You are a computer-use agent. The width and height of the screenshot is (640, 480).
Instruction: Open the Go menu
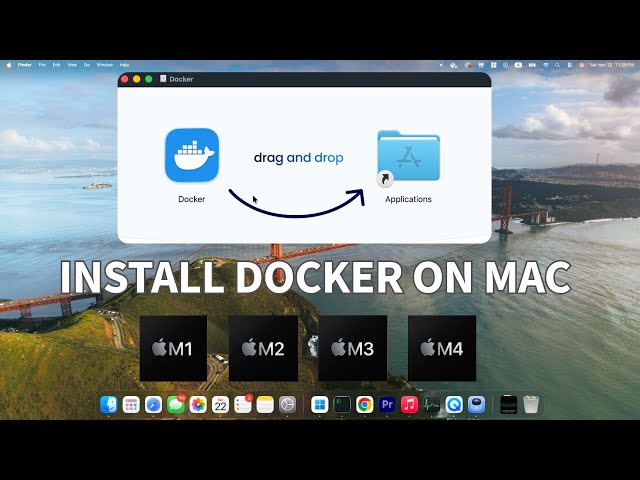click(x=87, y=65)
